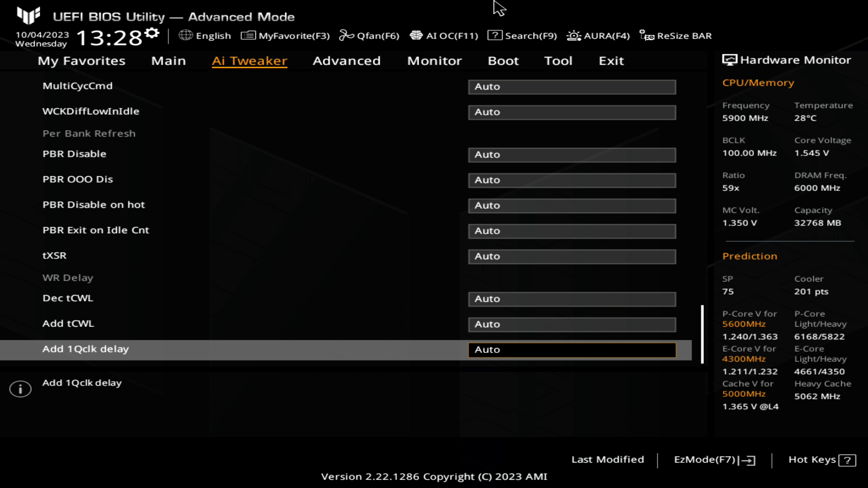The width and height of the screenshot is (868, 488).
Task: Click the CPU/Memory section heading
Action: 758,83
